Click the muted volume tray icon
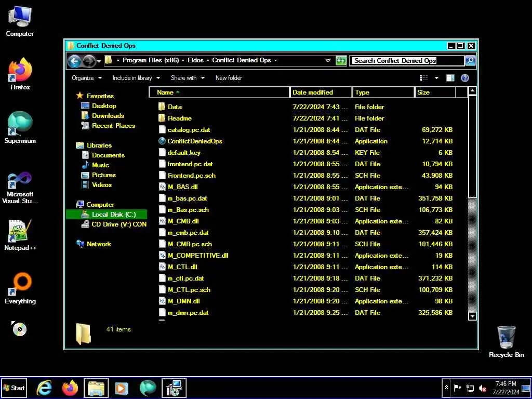The height and width of the screenshot is (399, 532). pos(483,388)
